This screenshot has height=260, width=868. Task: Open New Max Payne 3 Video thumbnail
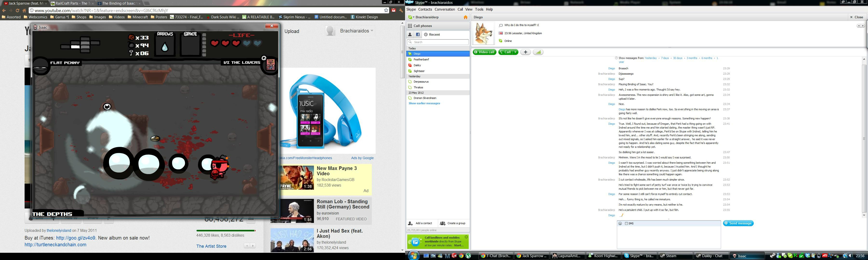point(297,178)
